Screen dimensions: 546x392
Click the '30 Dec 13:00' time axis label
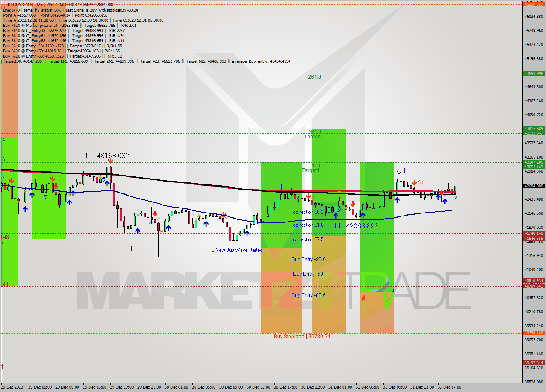coord(258,387)
